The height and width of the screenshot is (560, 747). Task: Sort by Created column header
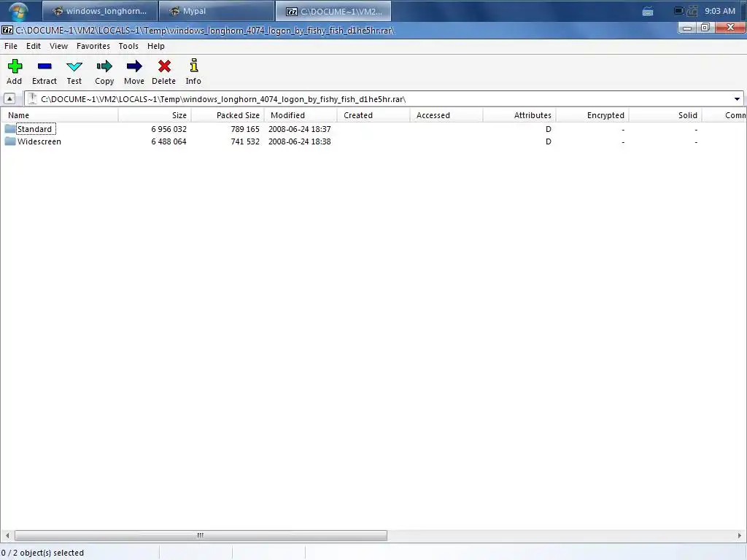pos(373,115)
